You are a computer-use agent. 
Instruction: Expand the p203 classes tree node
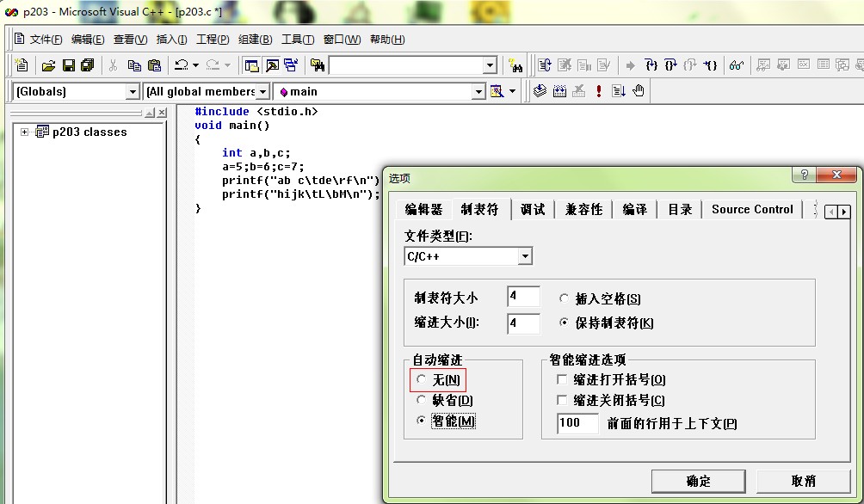24,132
